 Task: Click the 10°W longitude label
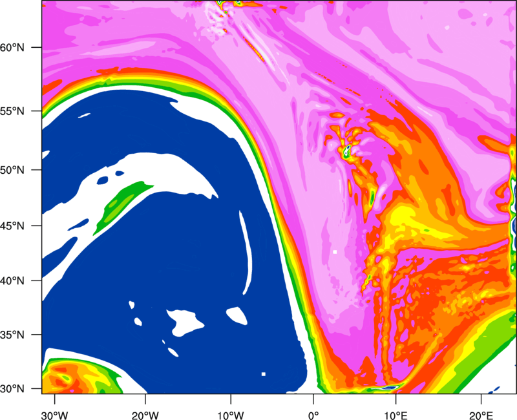pos(230,415)
